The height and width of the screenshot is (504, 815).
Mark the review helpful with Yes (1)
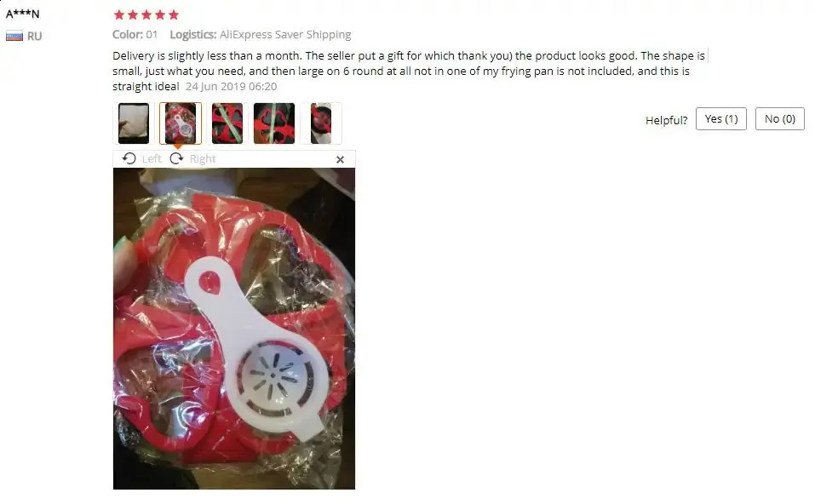721,119
